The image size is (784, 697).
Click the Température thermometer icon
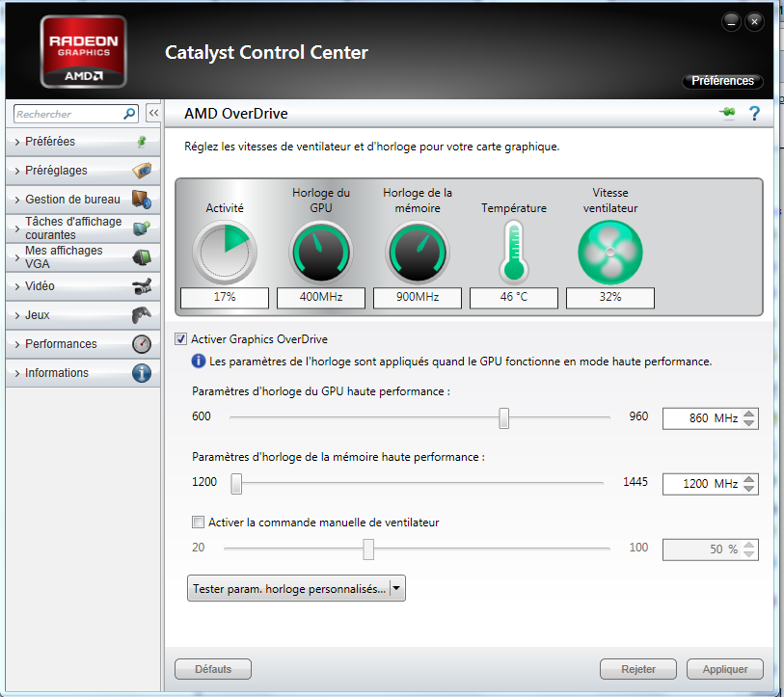(514, 252)
